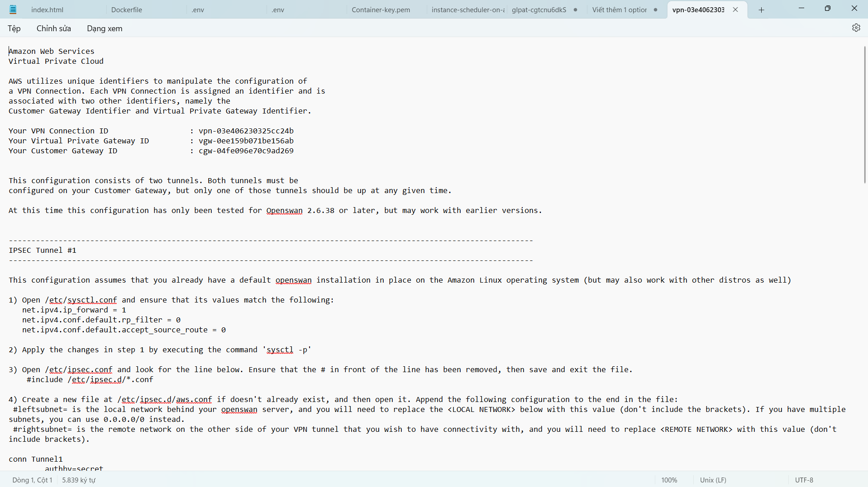Click UTF-8 encoding indicator
This screenshot has width=868, height=487.
coord(804,480)
